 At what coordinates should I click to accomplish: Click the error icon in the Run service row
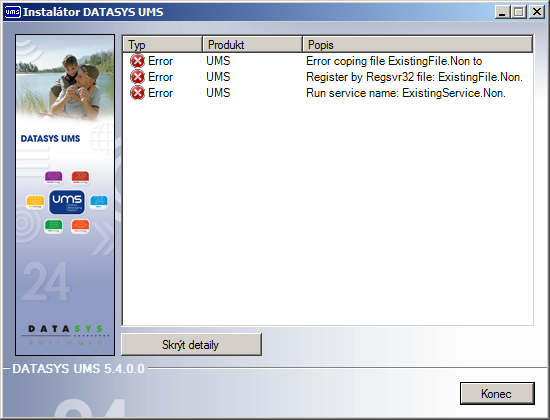(137, 93)
